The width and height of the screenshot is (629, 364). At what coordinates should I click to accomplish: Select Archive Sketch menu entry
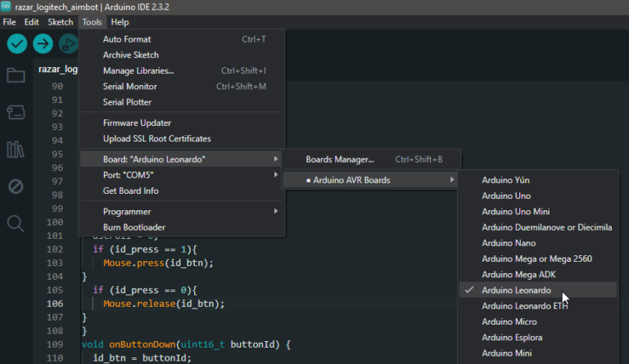point(182,55)
